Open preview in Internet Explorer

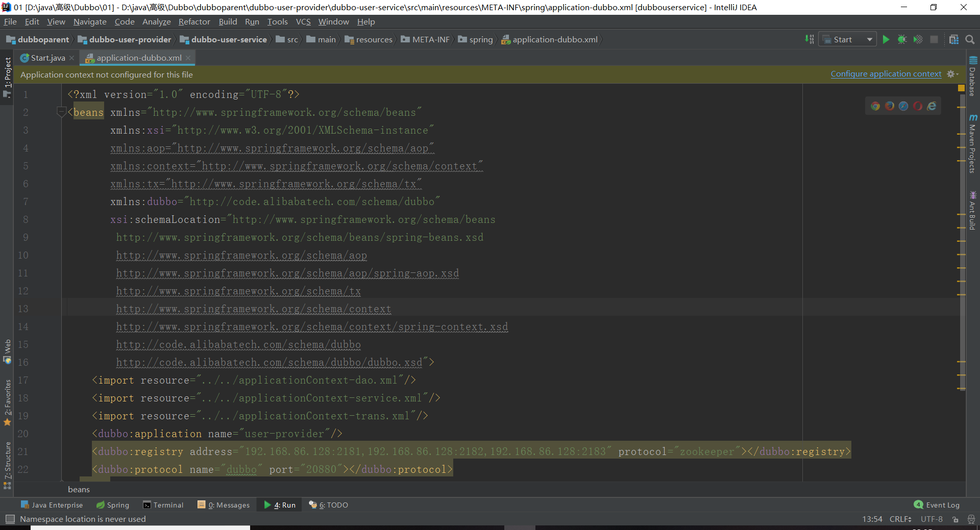(x=932, y=106)
